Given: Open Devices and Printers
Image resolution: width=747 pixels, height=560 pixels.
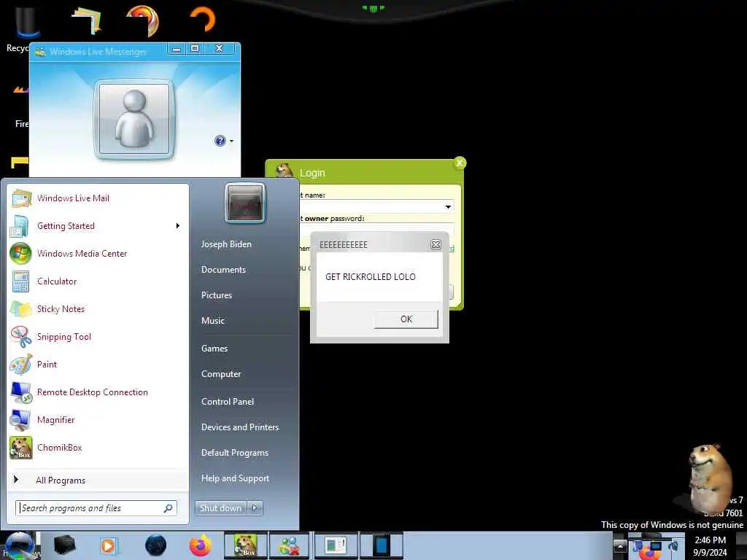Looking at the screenshot, I should tap(240, 427).
